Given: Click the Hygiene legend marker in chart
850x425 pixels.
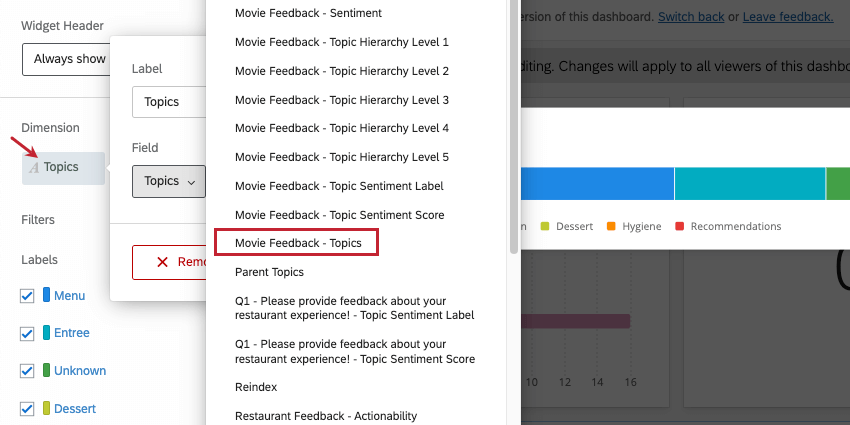Looking at the screenshot, I should tap(611, 227).
